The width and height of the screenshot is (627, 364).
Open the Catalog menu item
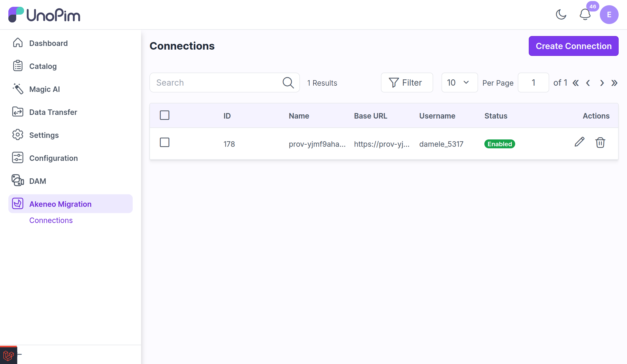(x=71, y=66)
